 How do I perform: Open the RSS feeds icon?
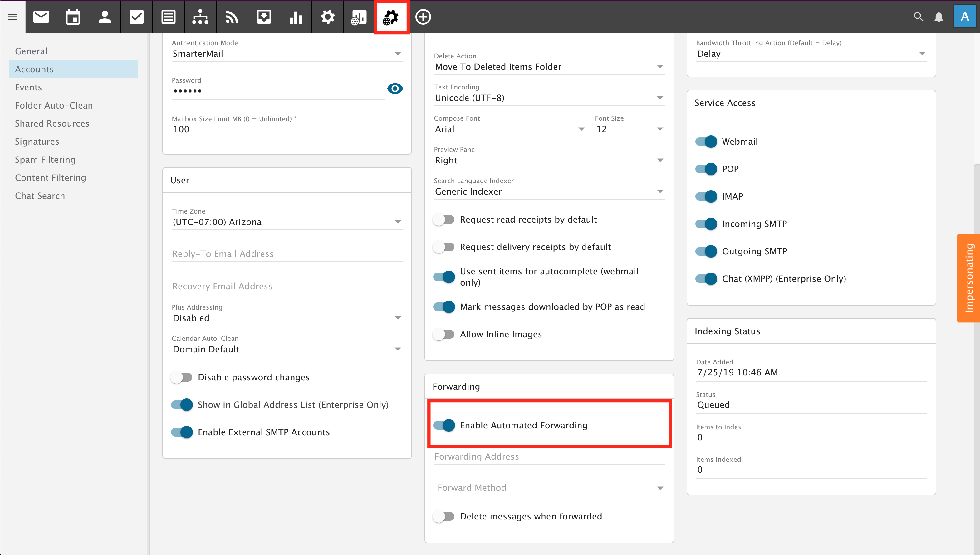pyautogui.click(x=232, y=17)
